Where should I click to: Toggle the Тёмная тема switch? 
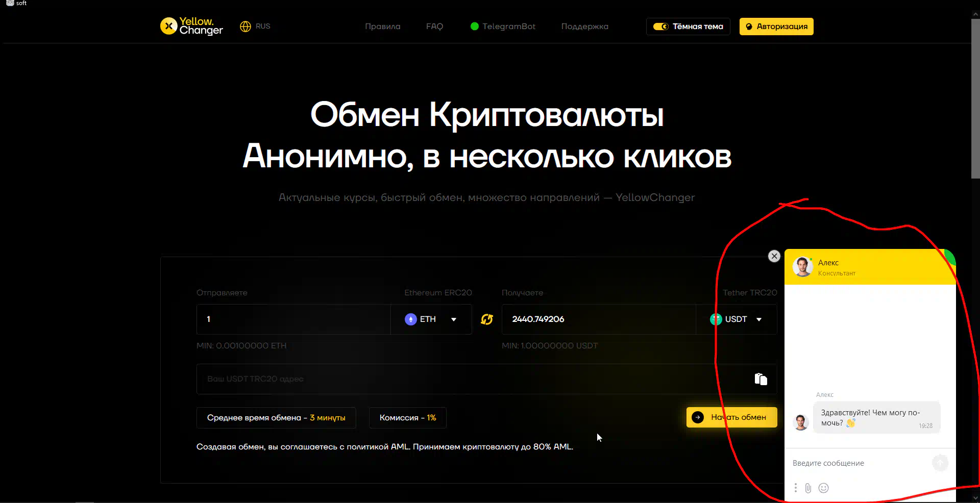(x=661, y=27)
